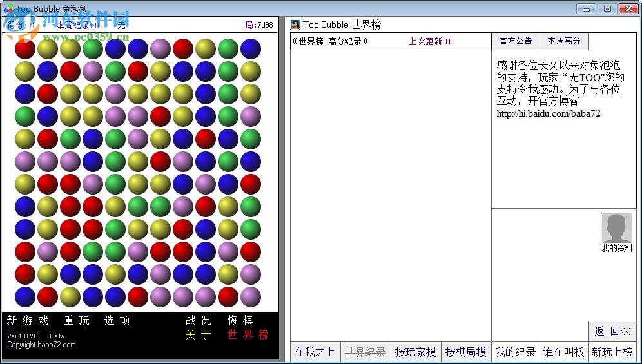Replay the board with 重玩

(77, 321)
